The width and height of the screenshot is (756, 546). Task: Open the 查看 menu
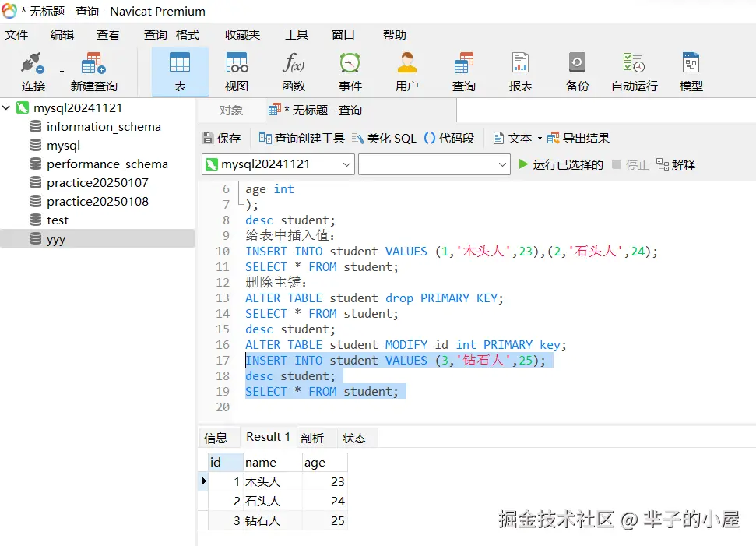[x=108, y=35]
